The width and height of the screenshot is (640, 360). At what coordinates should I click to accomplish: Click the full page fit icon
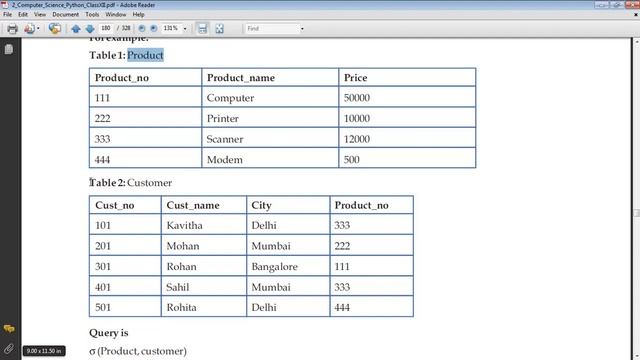220,29
